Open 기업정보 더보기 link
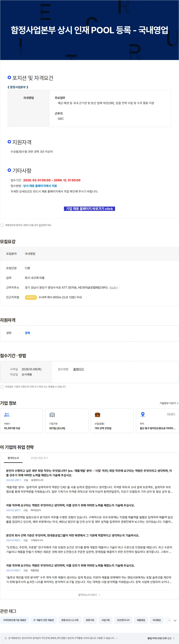The width and height of the screenshot is (179, 644). pos(169,403)
